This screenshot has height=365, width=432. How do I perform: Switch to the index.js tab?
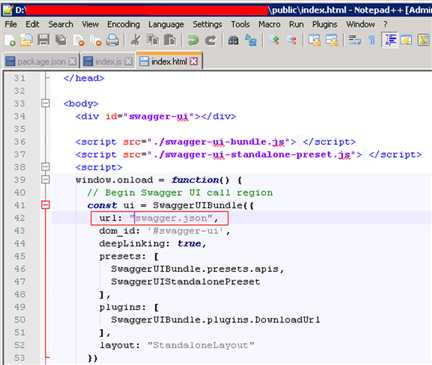(108, 62)
